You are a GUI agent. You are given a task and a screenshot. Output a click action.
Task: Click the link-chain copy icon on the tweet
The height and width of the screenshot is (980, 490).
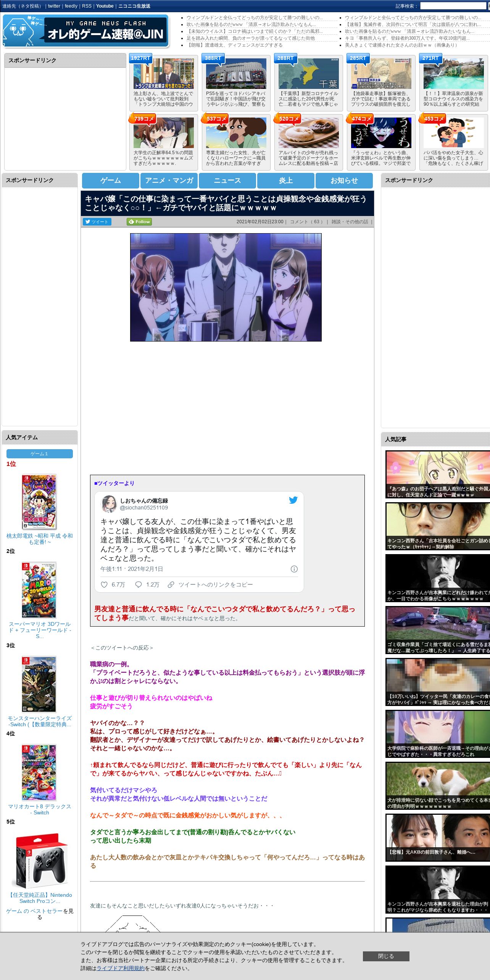pos(171,585)
